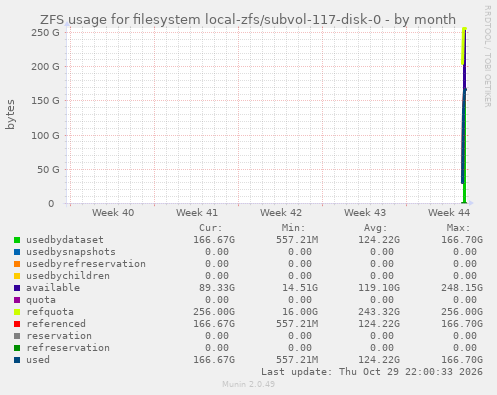The image size is (497, 395).
Task: Click the referenced red legend swatch
Action: tap(17, 324)
